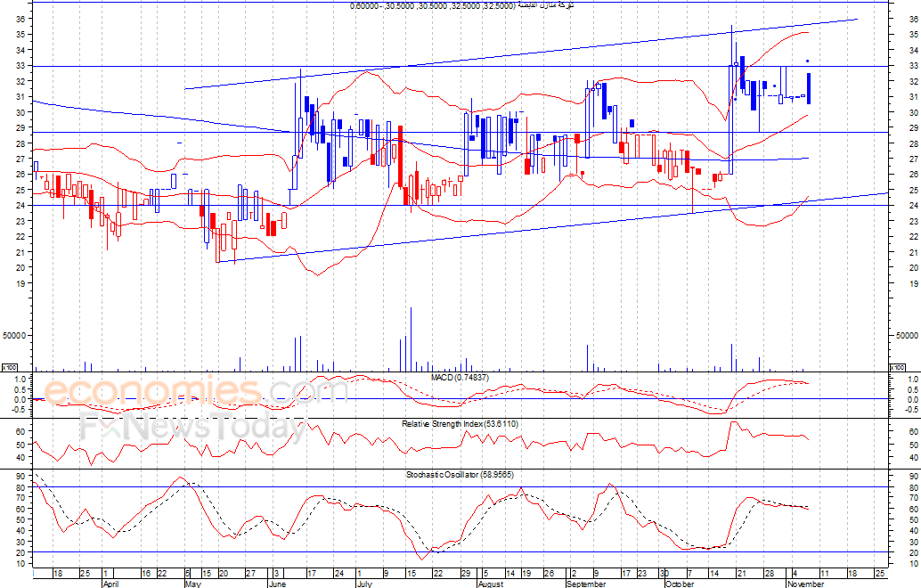Screen dimensions: 921x588
Task: Click the 19 price label on right axis
Action: (x=913, y=283)
